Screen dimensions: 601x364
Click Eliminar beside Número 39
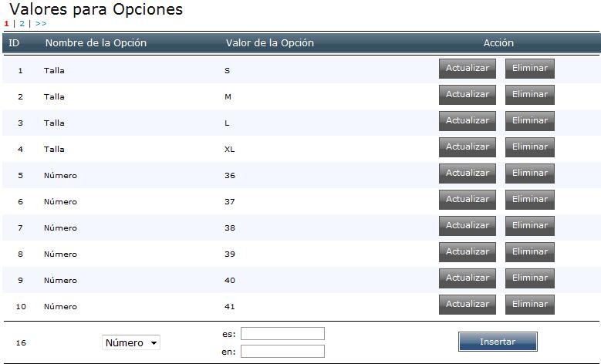[530, 252]
